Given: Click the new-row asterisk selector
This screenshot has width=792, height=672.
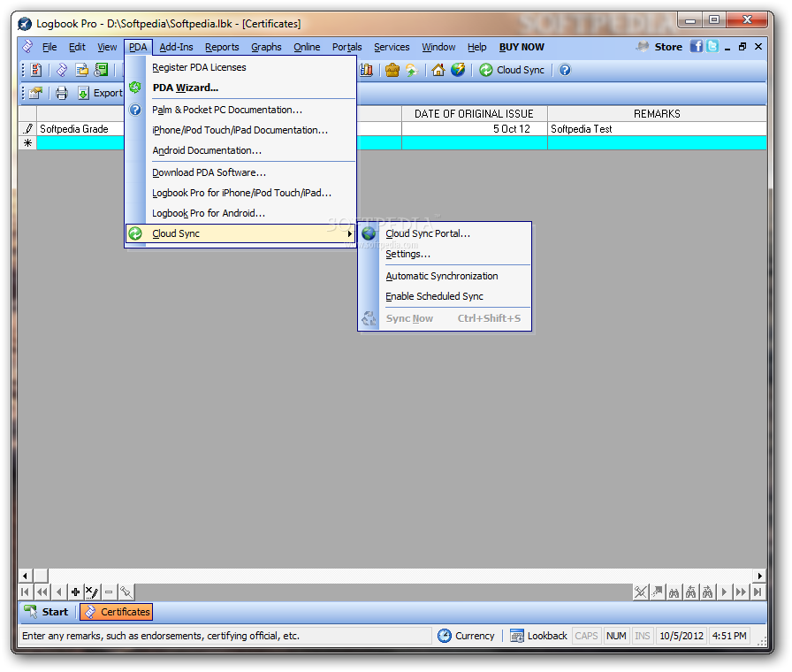Looking at the screenshot, I should click(x=27, y=143).
